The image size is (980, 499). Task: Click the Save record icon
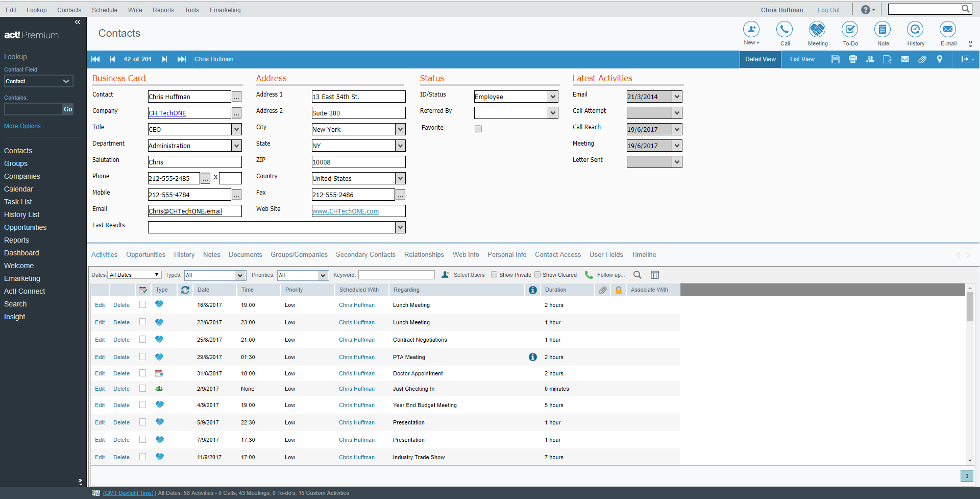(x=835, y=59)
